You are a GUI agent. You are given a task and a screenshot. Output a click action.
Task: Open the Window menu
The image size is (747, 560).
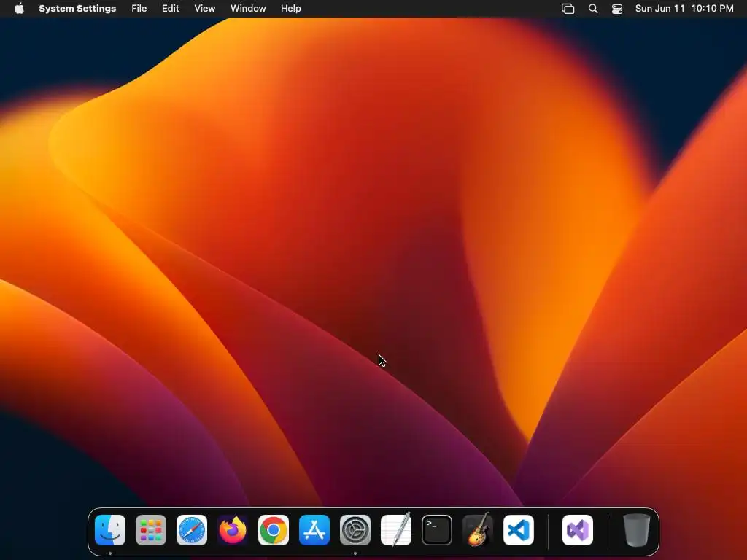[x=248, y=9]
